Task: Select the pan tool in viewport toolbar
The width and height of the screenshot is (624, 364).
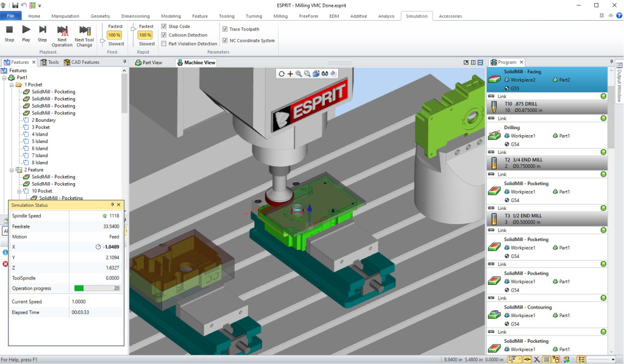Action: 290,74
